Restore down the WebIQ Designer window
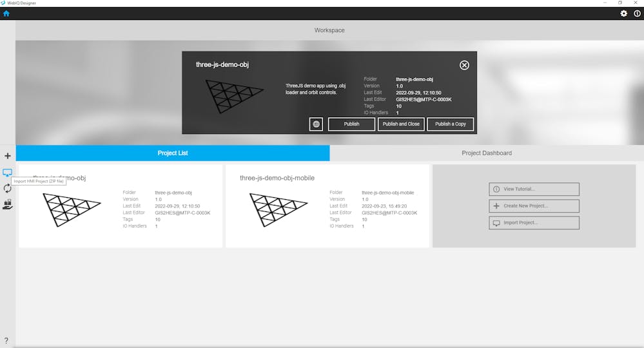The width and height of the screenshot is (644, 348). click(x=620, y=3)
